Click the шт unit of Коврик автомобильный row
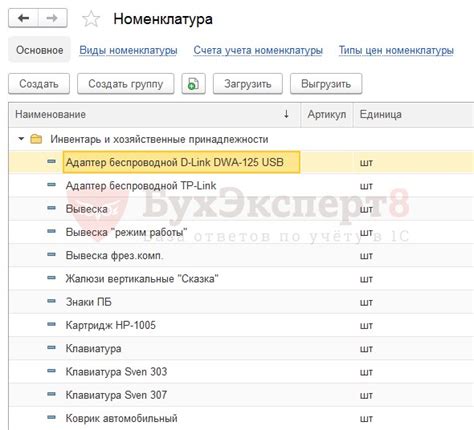 [x=366, y=419]
